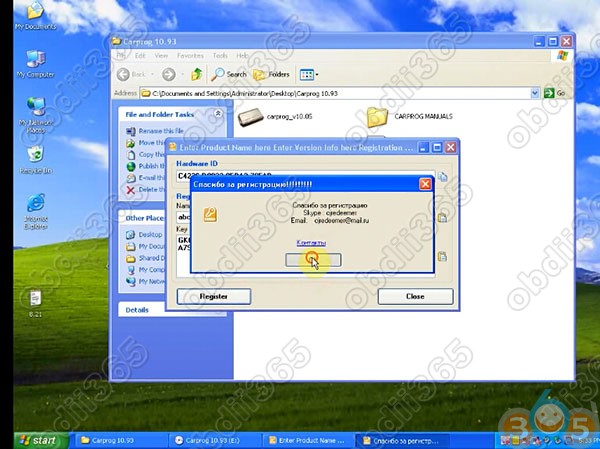Open Desktop in Other Places
600x449 pixels.
coord(144,234)
